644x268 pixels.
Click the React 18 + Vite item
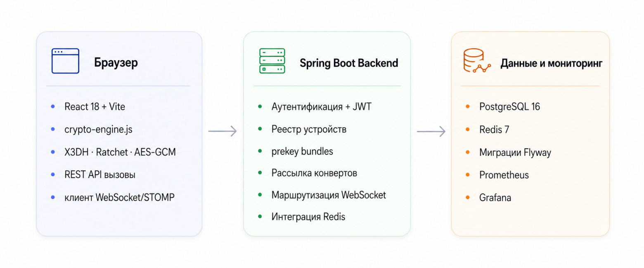tap(95, 107)
